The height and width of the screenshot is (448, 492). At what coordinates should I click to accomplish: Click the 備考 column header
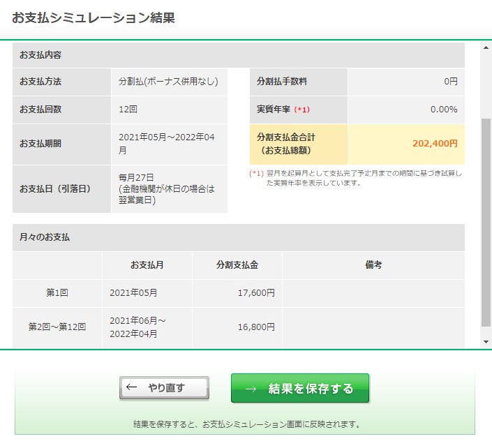click(373, 264)
